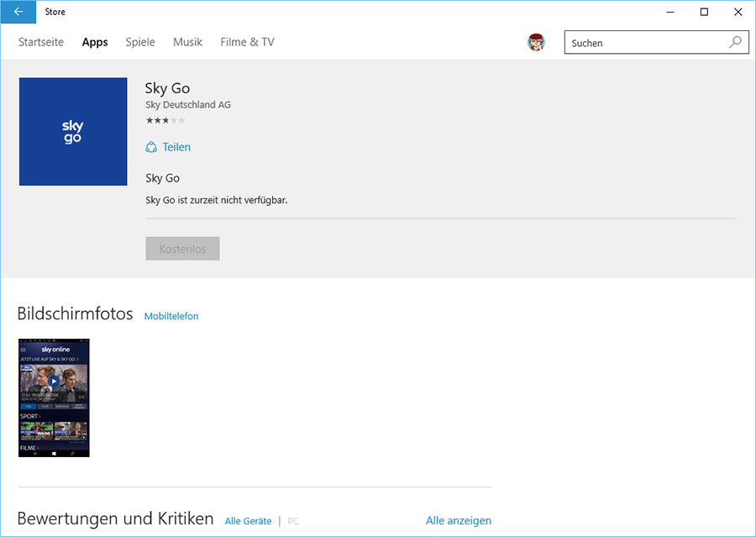Image resolution: width=756 pixels, height=537 pixels.
Task: Select the Teilen share icon
Action: point(153,146)
